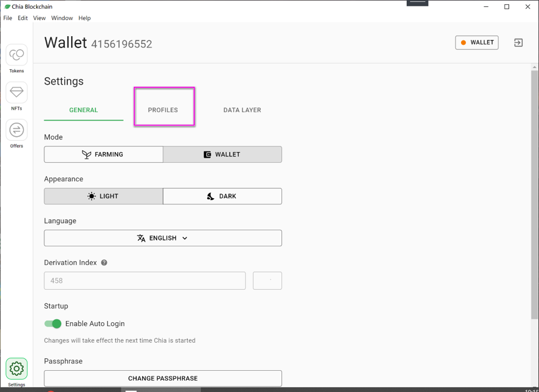
Task: Choose Dark appearance
Action: point(223,196)
